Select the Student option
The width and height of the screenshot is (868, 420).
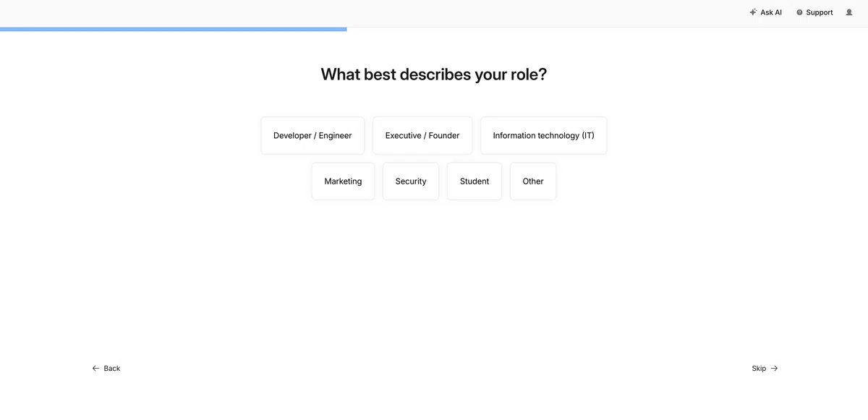475,181
